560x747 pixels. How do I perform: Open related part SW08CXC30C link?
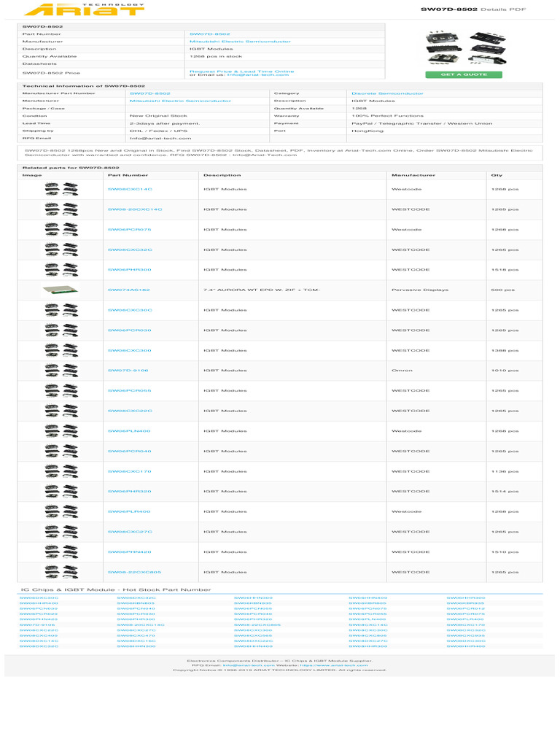pos(130,310)
